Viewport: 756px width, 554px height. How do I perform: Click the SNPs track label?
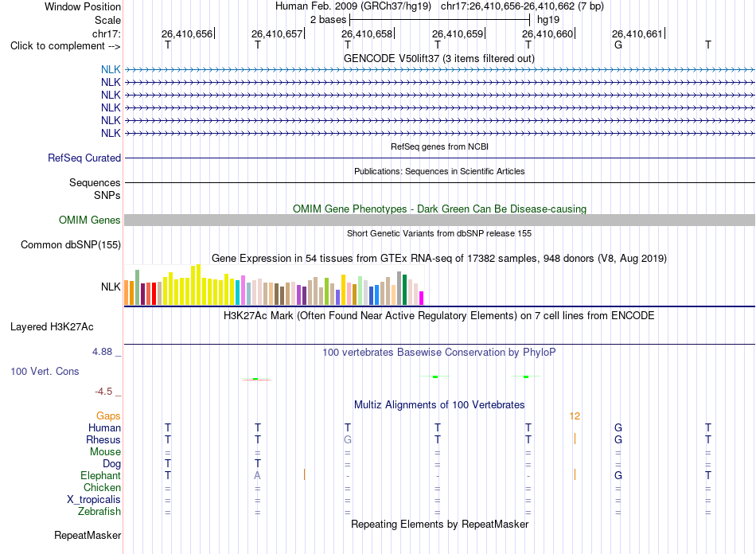[x=107, y=195]
